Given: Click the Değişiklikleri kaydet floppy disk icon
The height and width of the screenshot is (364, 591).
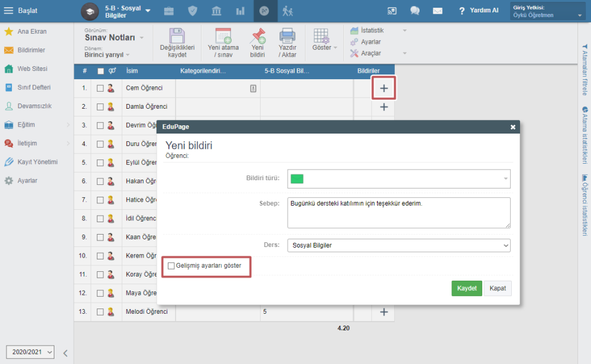Looking at the screenshot, I should pos(177,36).
